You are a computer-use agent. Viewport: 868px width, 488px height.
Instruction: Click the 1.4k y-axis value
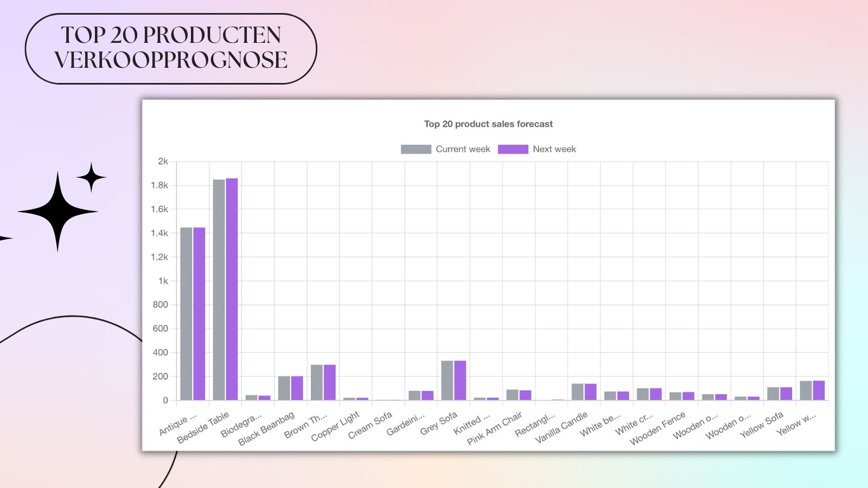pos(159,233)
